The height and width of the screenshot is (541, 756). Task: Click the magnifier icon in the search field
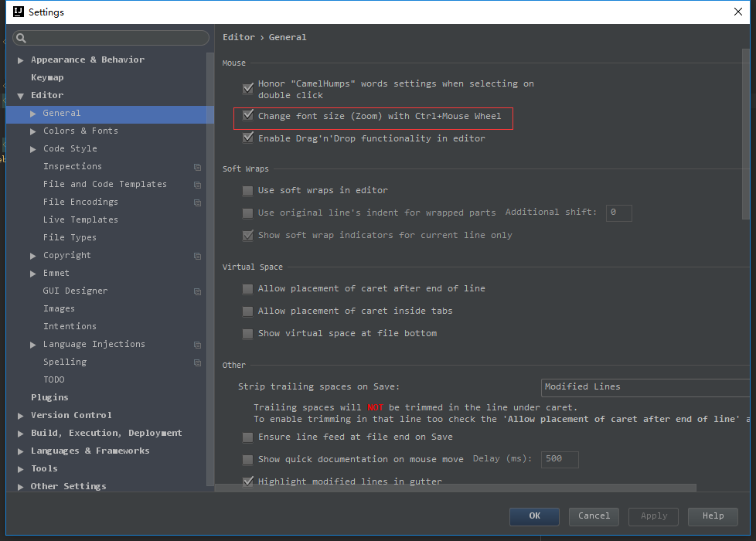pos(20,38)
